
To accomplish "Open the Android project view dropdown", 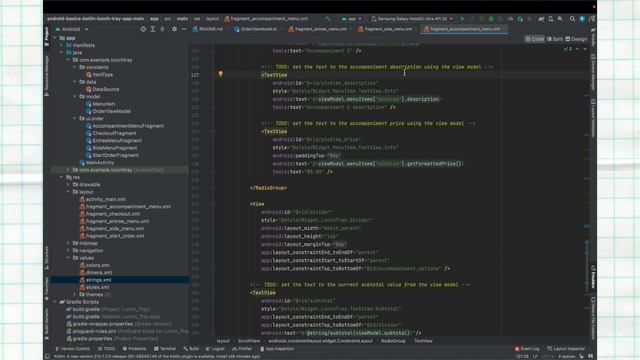I will [72, 29].
